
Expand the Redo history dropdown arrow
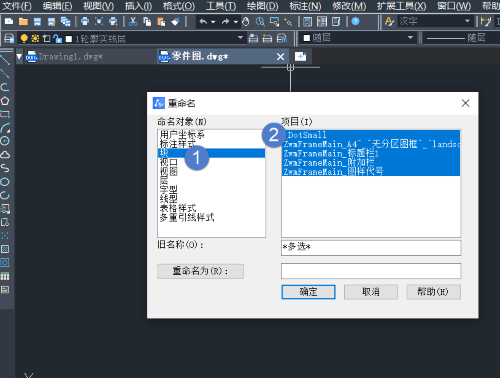coord(236,22)
